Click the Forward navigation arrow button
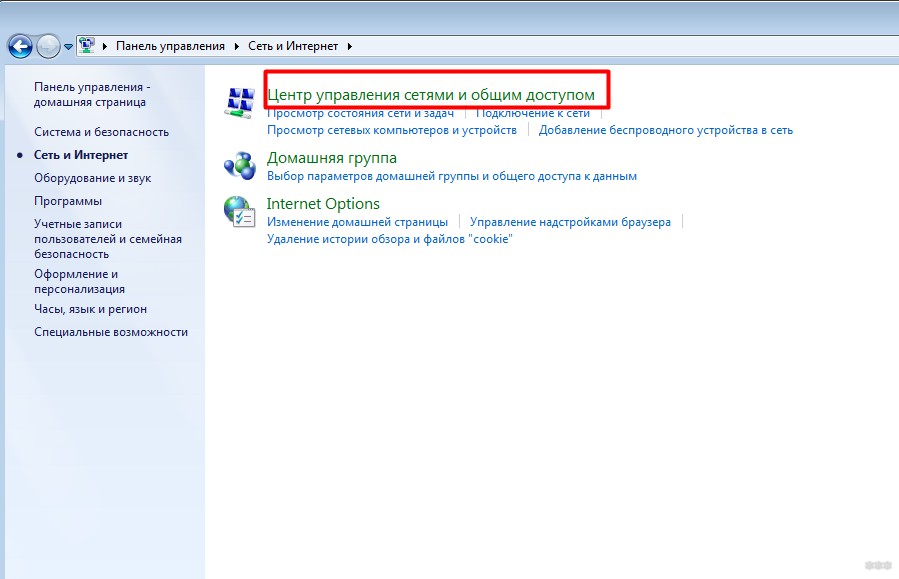This screenshot has height=579, width=899. (48, 46)
